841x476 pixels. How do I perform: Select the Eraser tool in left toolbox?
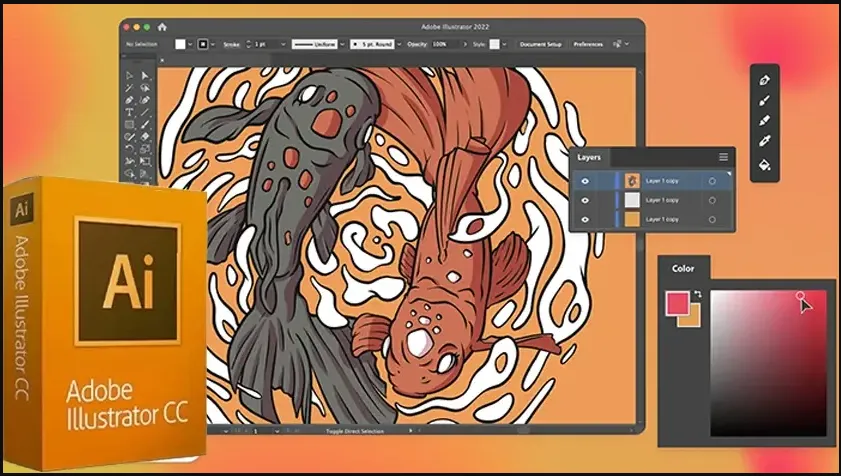[145, 137]
